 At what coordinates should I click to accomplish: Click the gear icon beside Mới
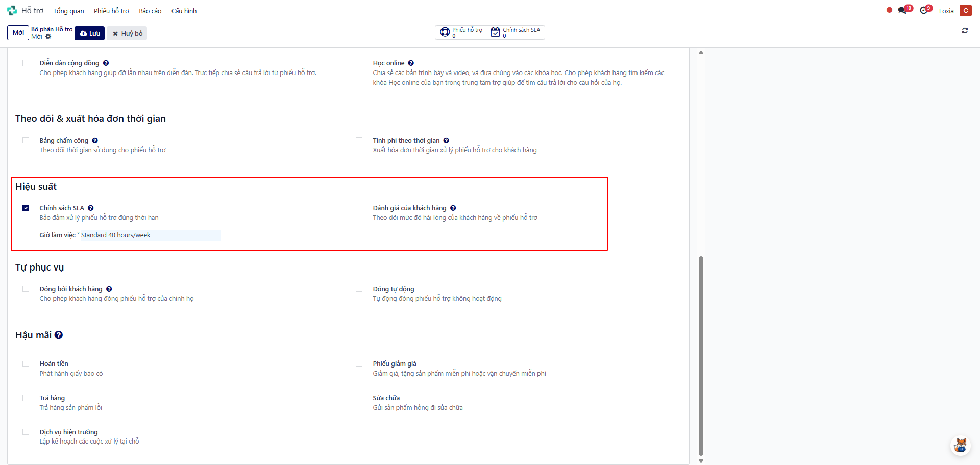(48, 37)
